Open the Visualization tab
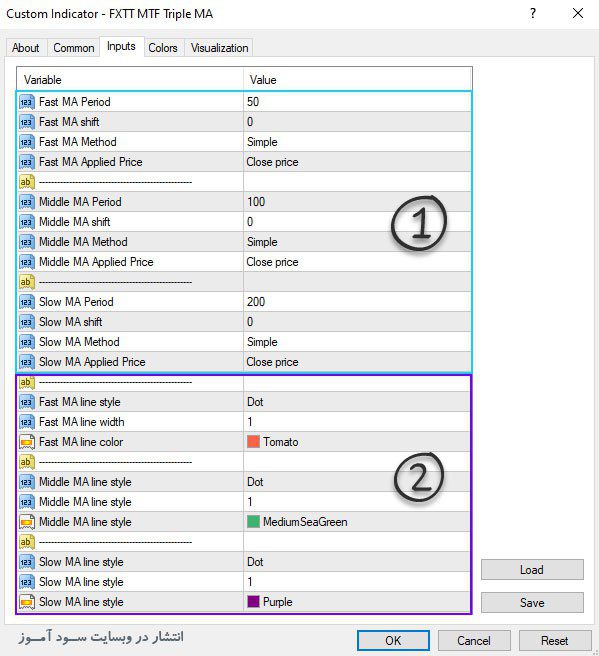 [219, 48]
